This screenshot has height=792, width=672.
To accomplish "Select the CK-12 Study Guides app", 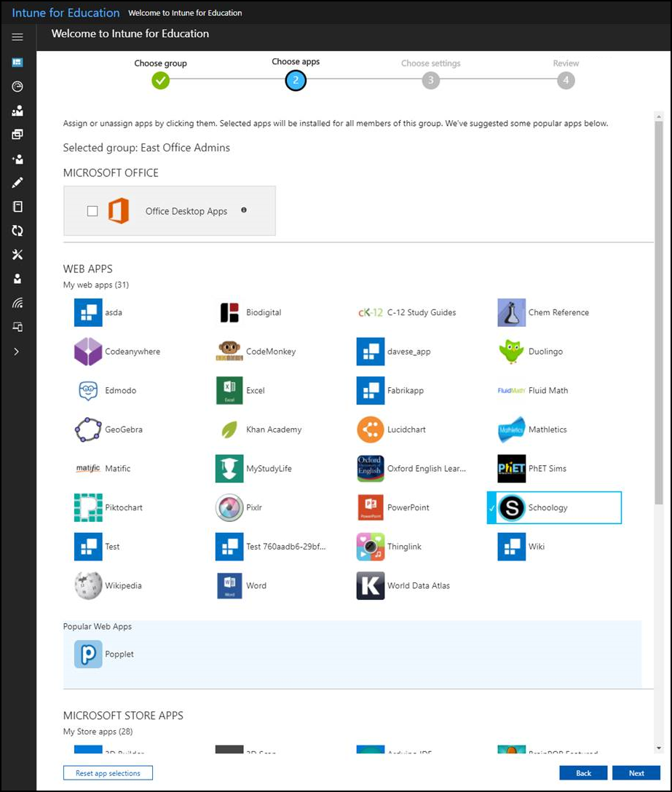I will pyautogui.click(x=407, y=313).
